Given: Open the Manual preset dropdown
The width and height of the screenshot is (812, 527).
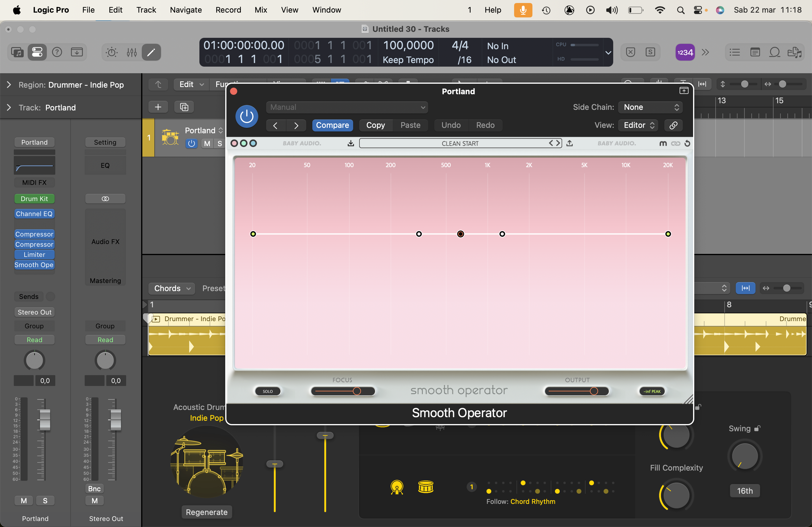Looking at the screenshot, I should pyautogui.click(x=347, y=107).
